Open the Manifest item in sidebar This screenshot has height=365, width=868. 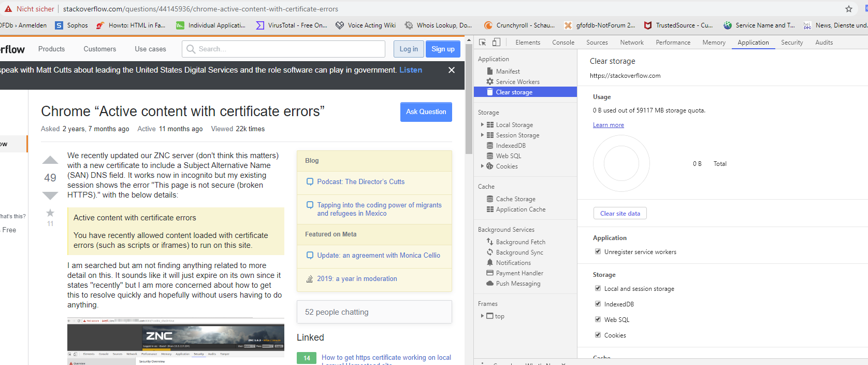pyautogui.click(x=508, y=72)
